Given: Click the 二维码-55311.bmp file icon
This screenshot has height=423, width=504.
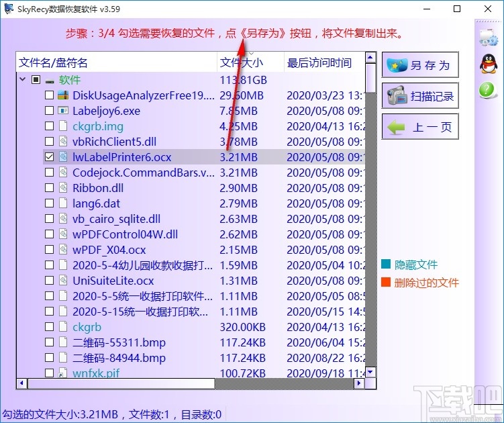Looking at the screenshot, I should click(x=63, y=342).
